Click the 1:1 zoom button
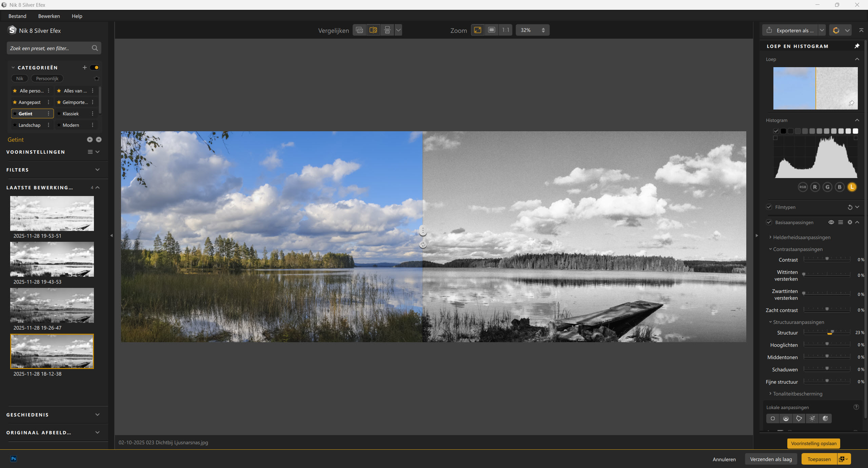Viewport: 868px width, 468px height. point(506,30)
